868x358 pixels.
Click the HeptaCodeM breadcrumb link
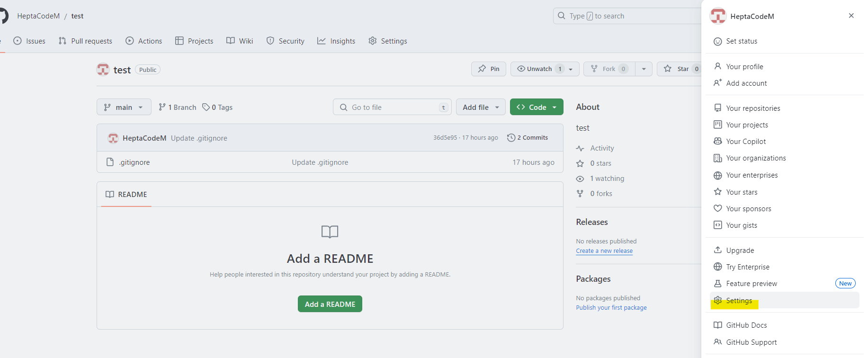(x=38, y=16)
